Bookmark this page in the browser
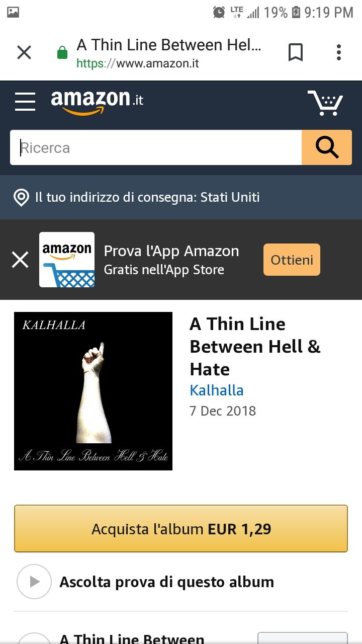Image resolution: width=362 pixels, height=644 pixels. (296, 52)
